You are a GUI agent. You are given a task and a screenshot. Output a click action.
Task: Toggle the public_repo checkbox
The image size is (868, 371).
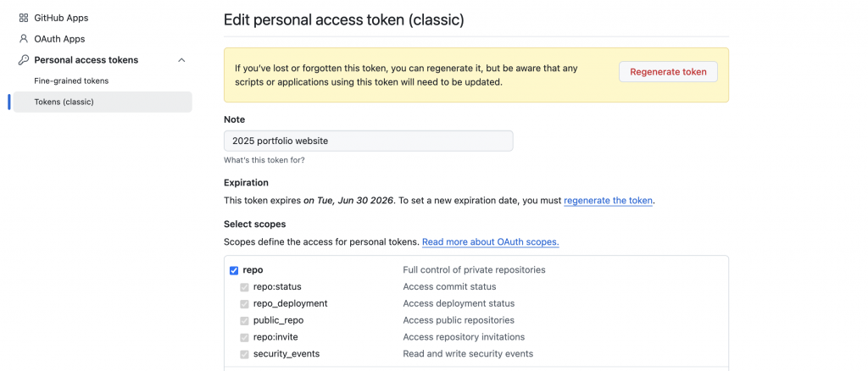pyautogui.click(x=245, y=321)
